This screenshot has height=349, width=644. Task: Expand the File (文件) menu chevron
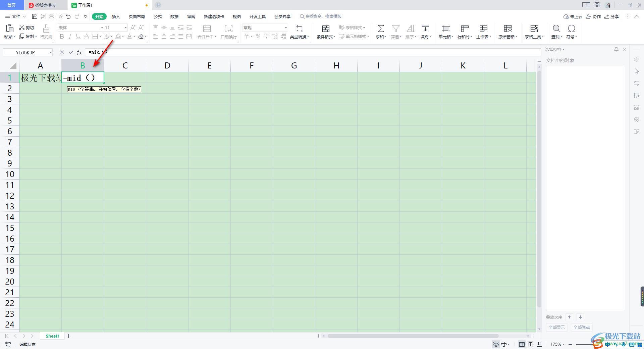pyautogui.click(x=24, y=16)
